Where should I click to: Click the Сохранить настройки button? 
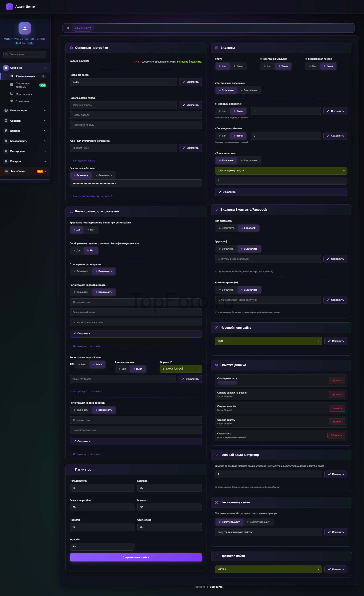136,557
